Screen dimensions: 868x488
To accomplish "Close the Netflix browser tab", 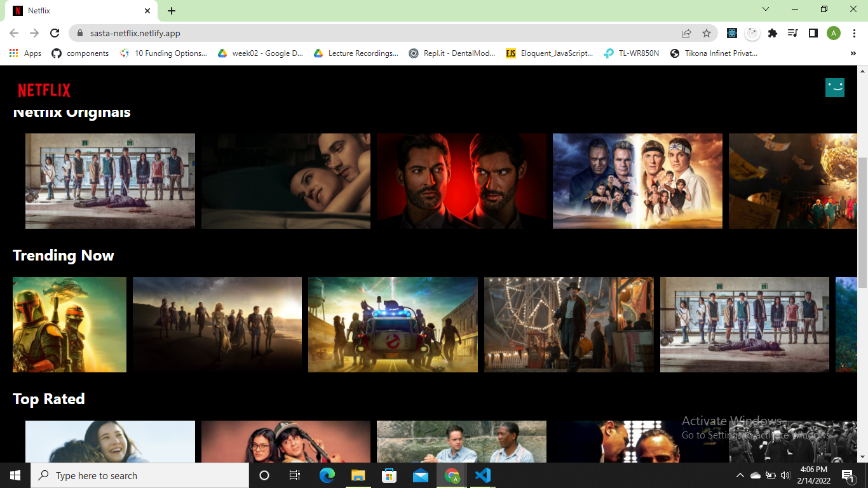I will tap(147, 11).
